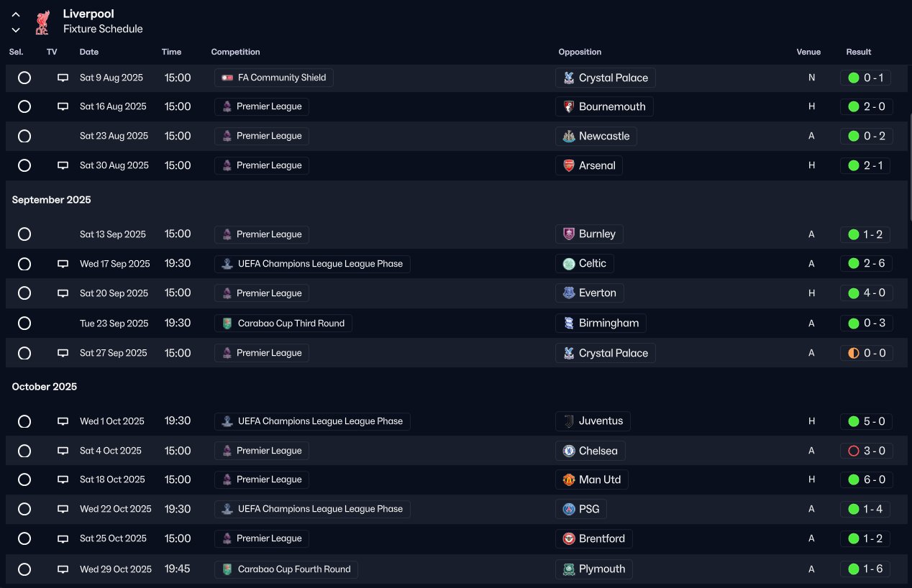Image resolution: width=912 pixels, height=588 pixels.
Task: Collapse the September 2025 month section
Action: point(52,200)
